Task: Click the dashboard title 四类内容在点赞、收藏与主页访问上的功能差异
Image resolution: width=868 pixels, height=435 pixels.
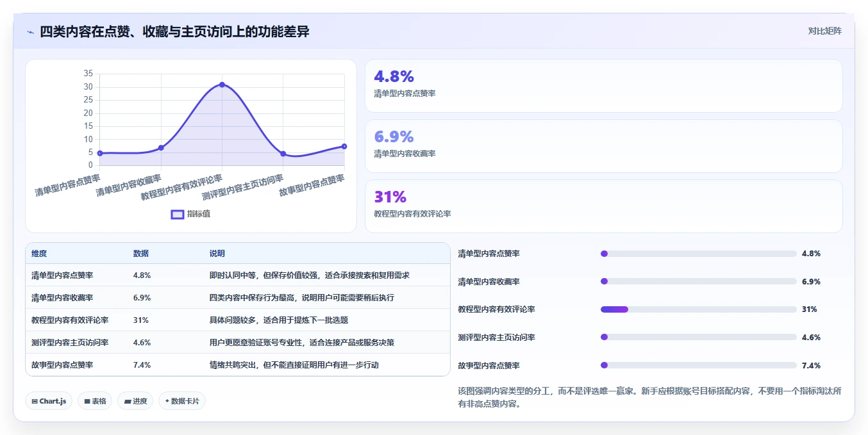Action: (x=175, y=31)
